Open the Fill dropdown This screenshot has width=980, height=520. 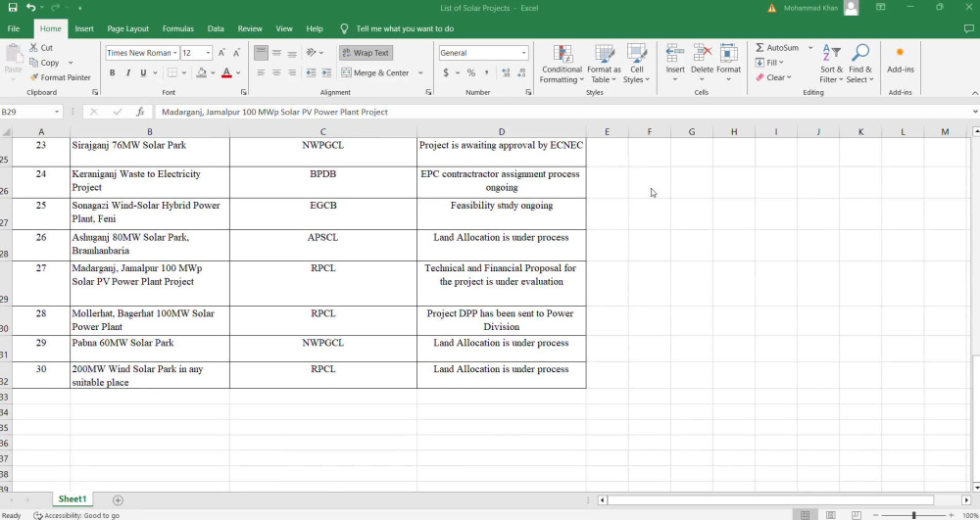[770, 63]
